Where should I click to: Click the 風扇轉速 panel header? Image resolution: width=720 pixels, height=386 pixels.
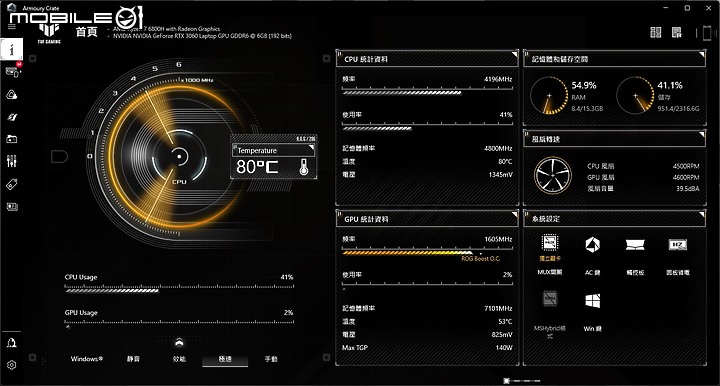click(x=614, y=139)
